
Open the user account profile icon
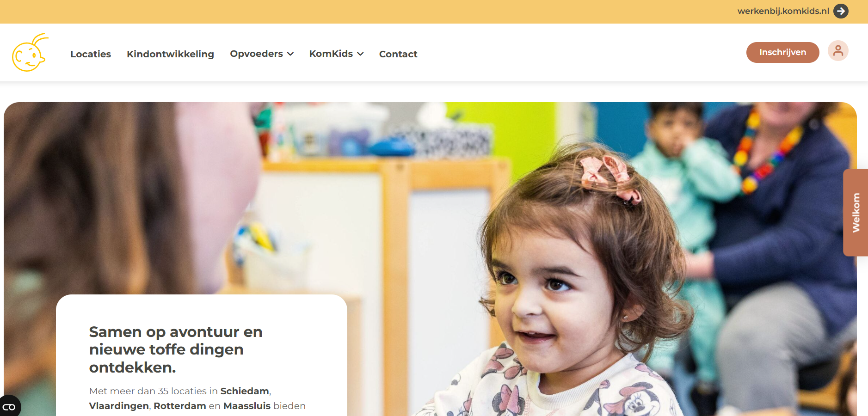click(x=838, y=51)
